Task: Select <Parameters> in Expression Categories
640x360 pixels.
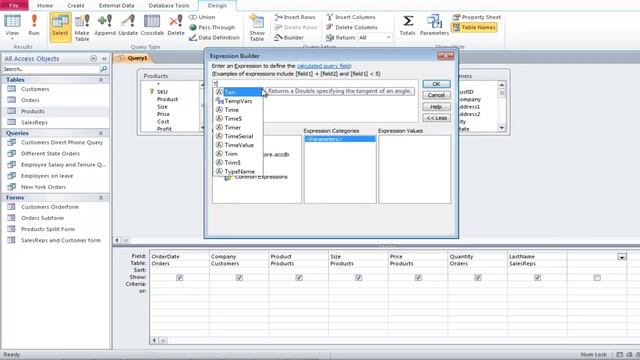Action: (x=340, y=139)
